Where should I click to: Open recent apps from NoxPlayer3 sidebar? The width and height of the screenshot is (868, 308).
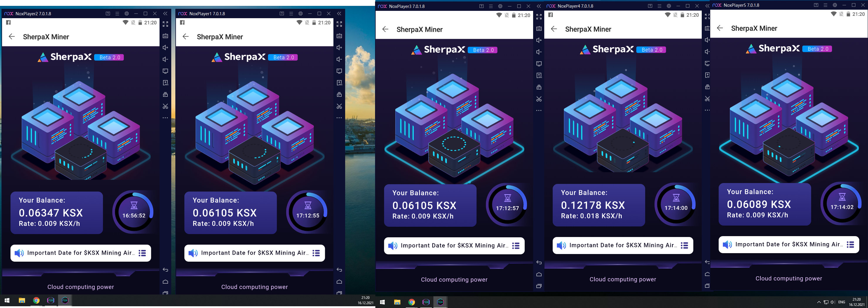pyautogui.click(x=539, y=286)
